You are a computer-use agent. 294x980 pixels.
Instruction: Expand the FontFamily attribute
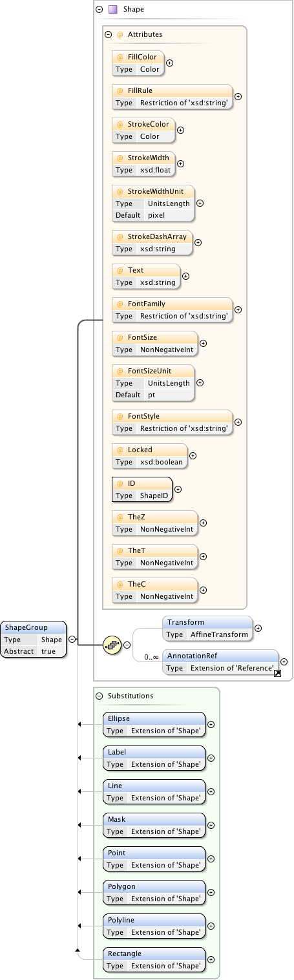click(x=238, y=309)
